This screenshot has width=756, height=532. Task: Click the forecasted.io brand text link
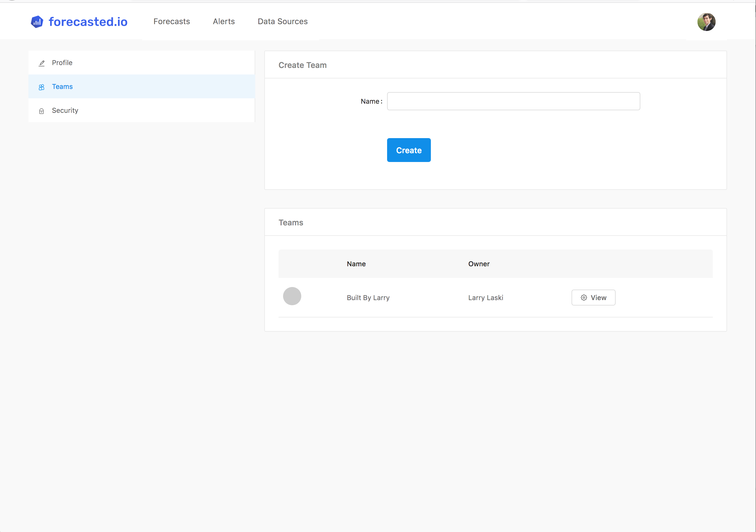click(88, 22)
